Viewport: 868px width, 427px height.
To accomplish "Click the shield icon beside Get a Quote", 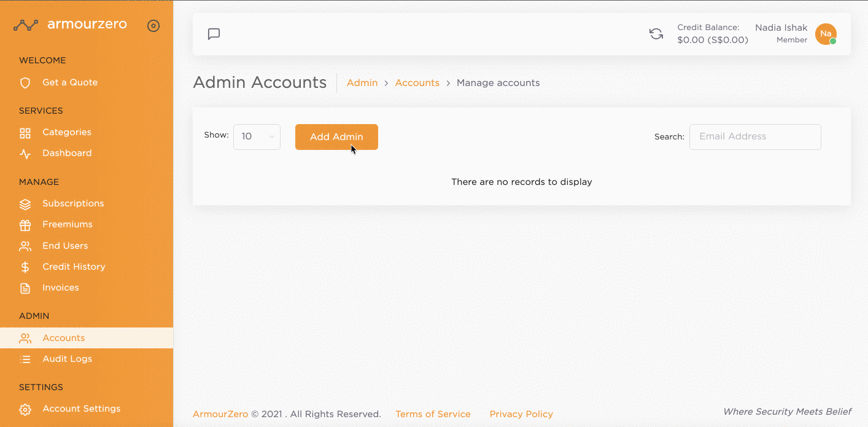I will pyautogui.click(x=25, y=83).
